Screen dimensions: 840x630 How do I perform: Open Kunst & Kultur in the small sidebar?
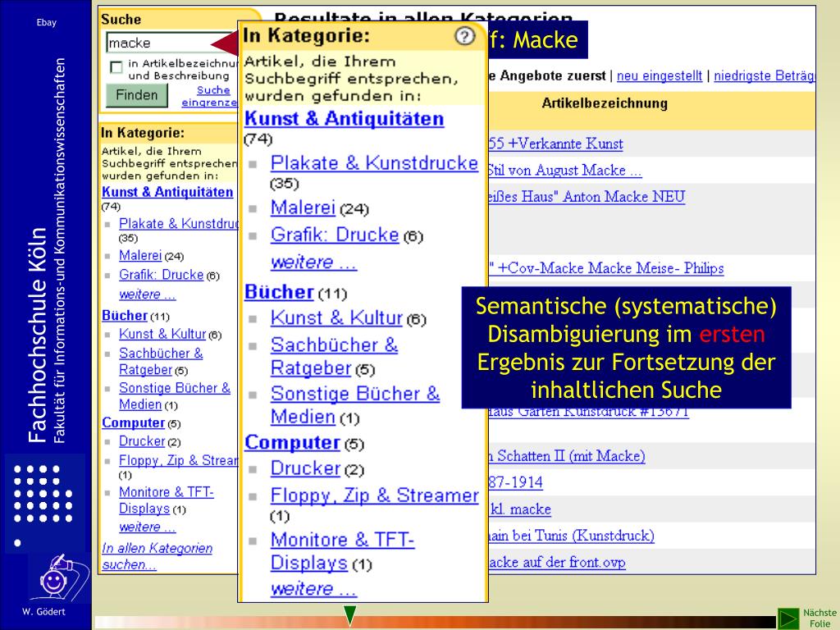click(x=162, y=334)
